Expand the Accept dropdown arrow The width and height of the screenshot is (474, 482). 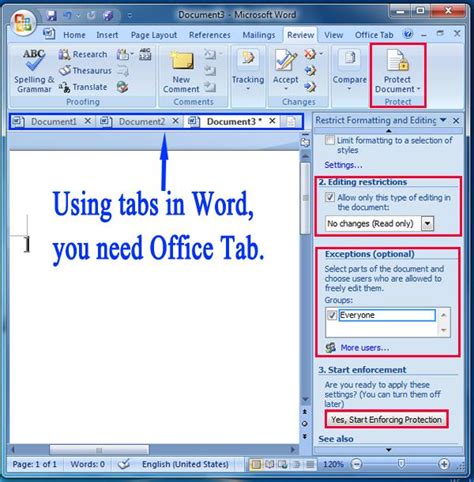click(286, 89)
